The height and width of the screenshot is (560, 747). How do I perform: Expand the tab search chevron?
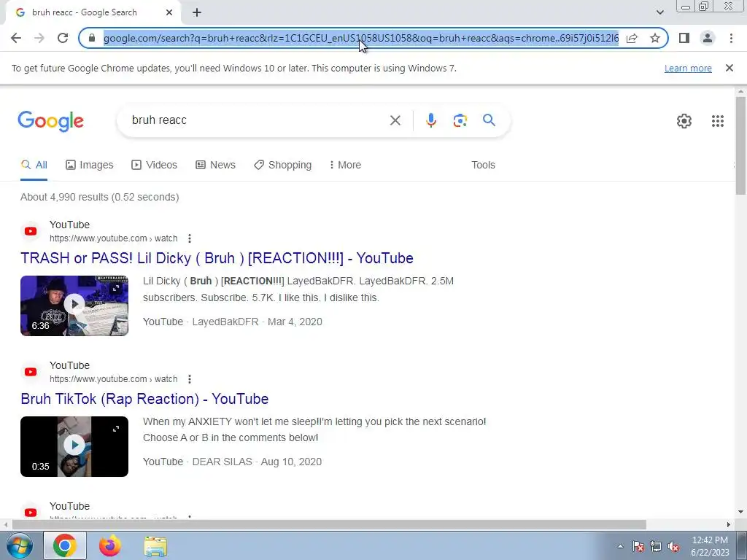point(659,12)
